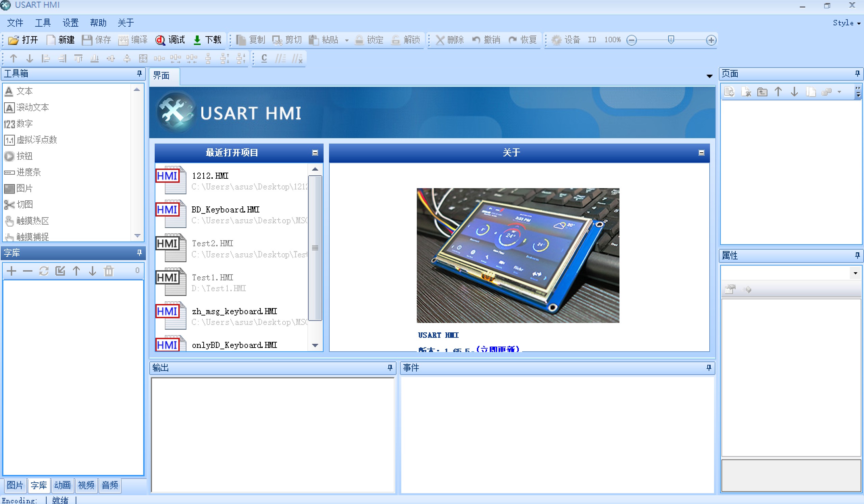This screenshot has height=504, width=864.
Task: Switch to the 音频 resource tab
Action: point(110,485)
